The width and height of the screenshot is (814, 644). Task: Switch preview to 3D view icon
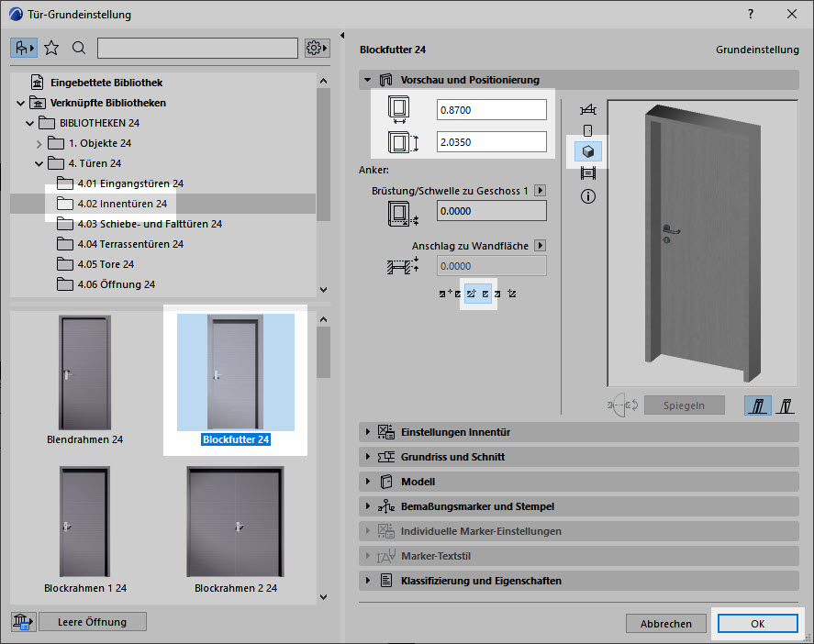tap(587, 151)
